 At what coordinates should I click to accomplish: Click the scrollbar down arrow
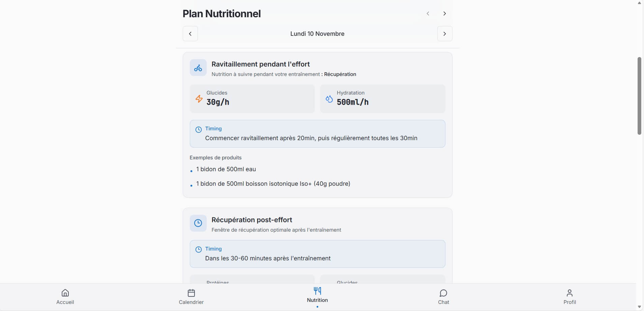[x=639, y=307]
